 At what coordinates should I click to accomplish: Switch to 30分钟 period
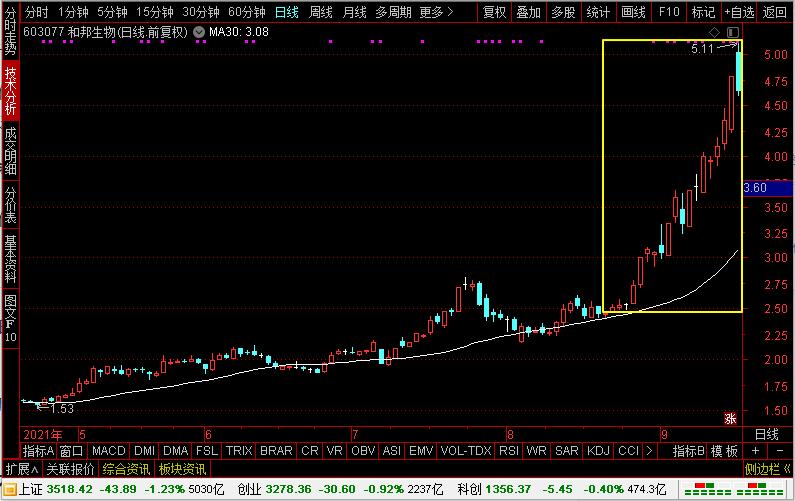[x=201, y=12]
